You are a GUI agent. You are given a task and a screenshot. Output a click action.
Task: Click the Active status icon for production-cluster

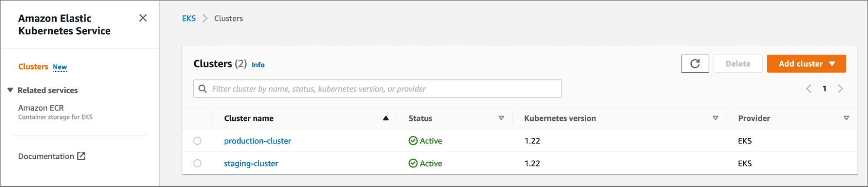pos(413,141)
